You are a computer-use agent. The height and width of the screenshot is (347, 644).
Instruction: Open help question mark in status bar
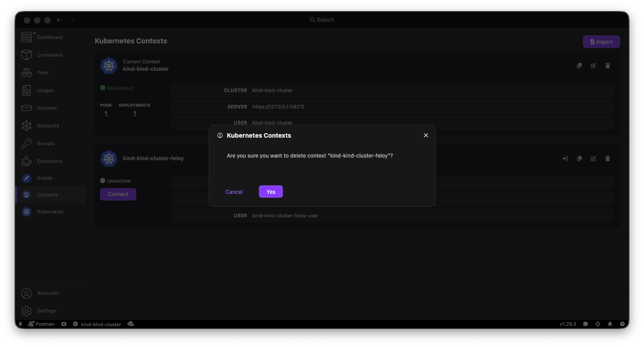coord(622,324)
